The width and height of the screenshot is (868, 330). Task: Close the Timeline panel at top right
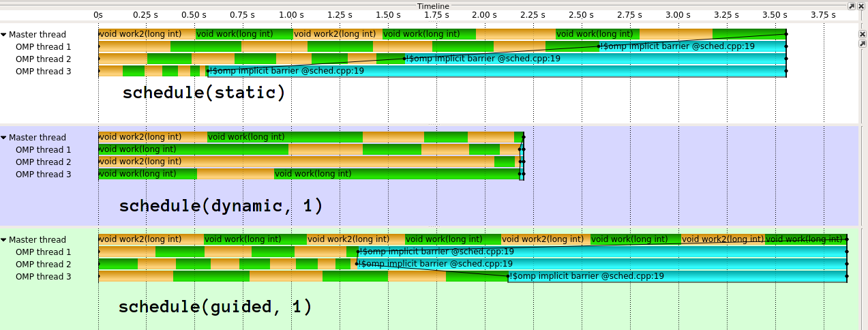click(x=861, y=5)
